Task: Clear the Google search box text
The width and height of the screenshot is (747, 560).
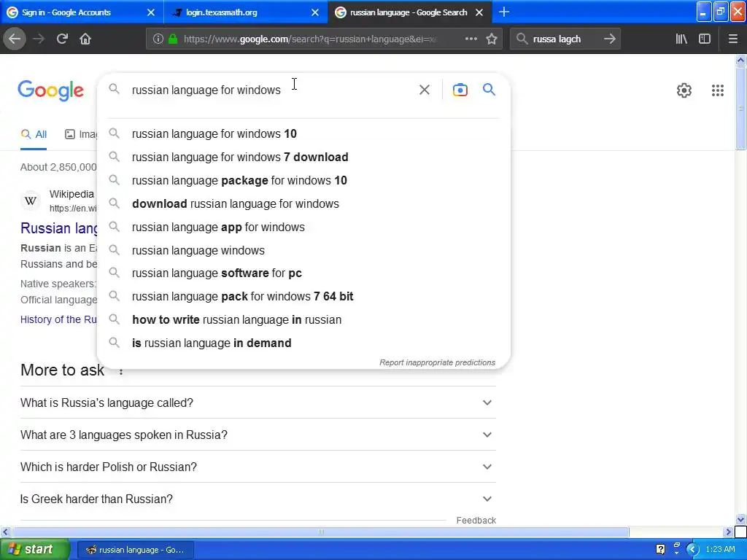Action: 424,90
